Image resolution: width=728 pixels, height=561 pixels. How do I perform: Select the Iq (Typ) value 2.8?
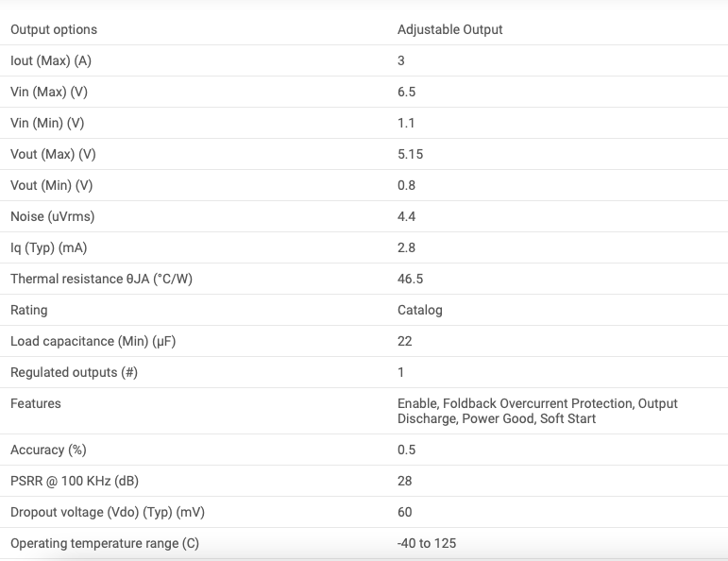click(x=406, y=247)
